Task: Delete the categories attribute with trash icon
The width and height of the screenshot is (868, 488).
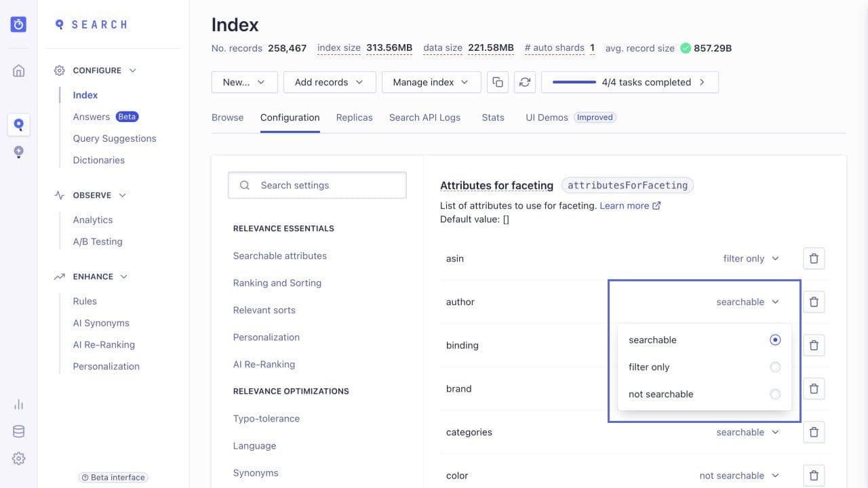Action: [x=814, y=432]
